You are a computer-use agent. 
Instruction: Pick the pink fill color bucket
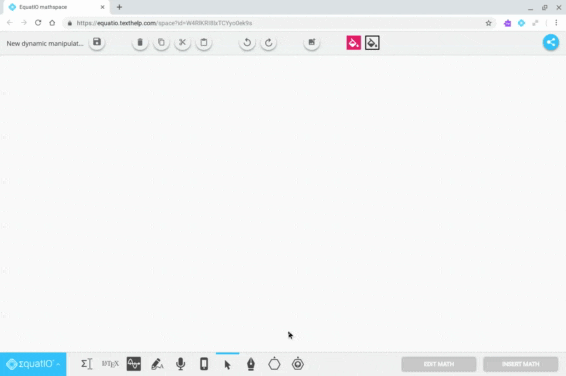click(x=354, y=43)
